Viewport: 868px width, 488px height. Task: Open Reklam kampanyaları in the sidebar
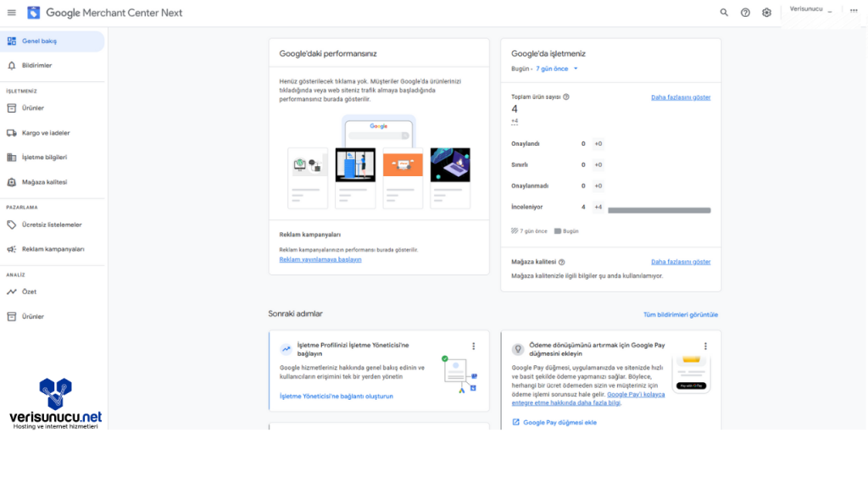(52, 249)
